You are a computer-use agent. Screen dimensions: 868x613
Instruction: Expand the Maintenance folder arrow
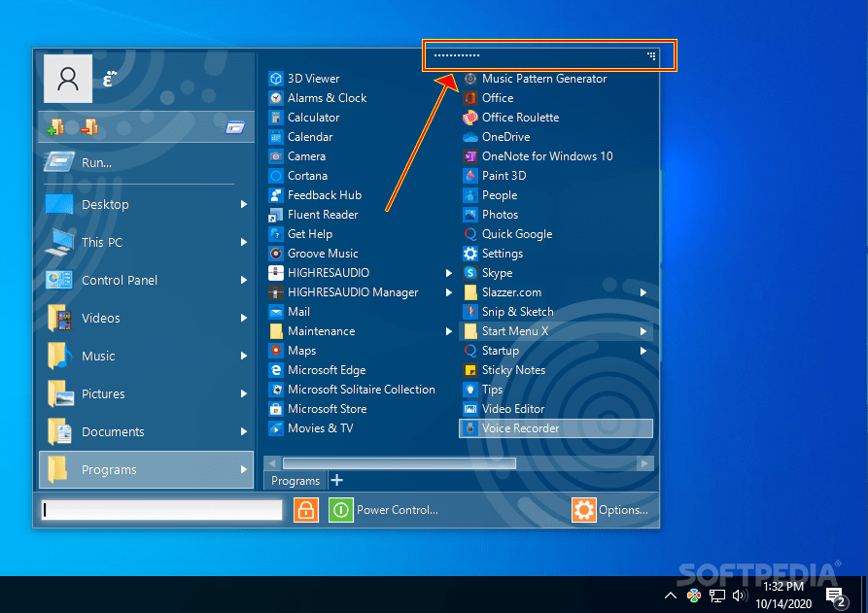[448, 331]
